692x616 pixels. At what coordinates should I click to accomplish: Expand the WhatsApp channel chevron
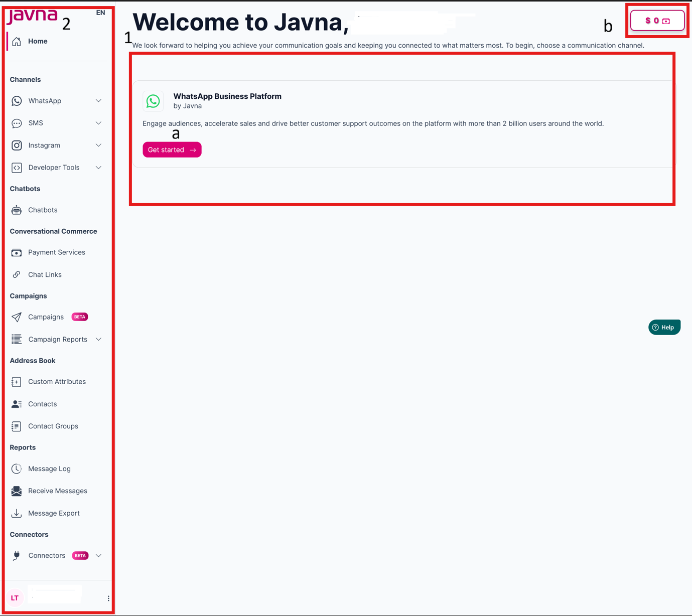coord(98,101)
